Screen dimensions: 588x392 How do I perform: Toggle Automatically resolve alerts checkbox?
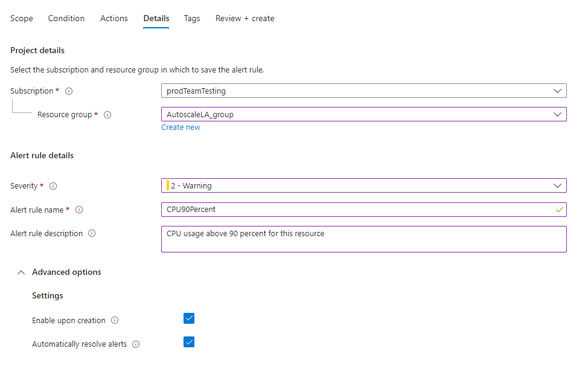pyautogui.click(x=189, y=342)
